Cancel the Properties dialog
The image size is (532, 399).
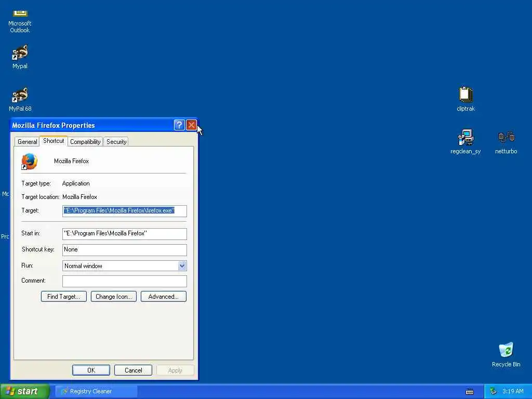pyautogui.click(x=133, y=370)
